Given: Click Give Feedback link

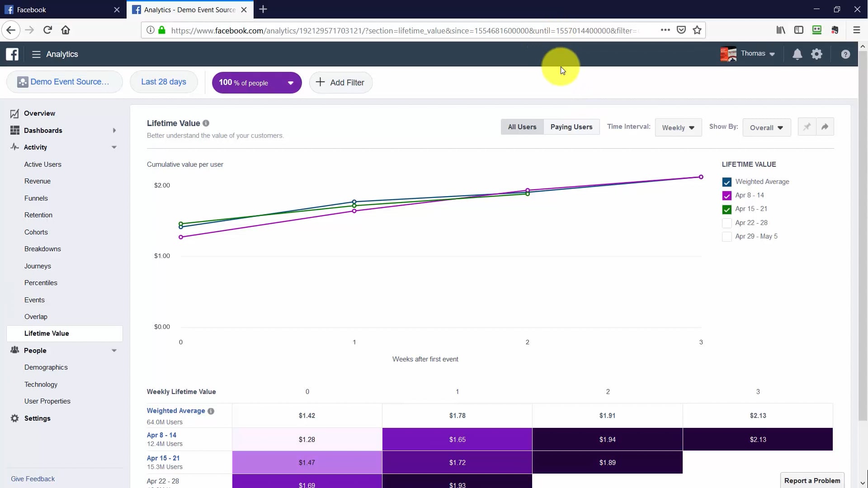Looking at the screenshot, I should (33, 479).
